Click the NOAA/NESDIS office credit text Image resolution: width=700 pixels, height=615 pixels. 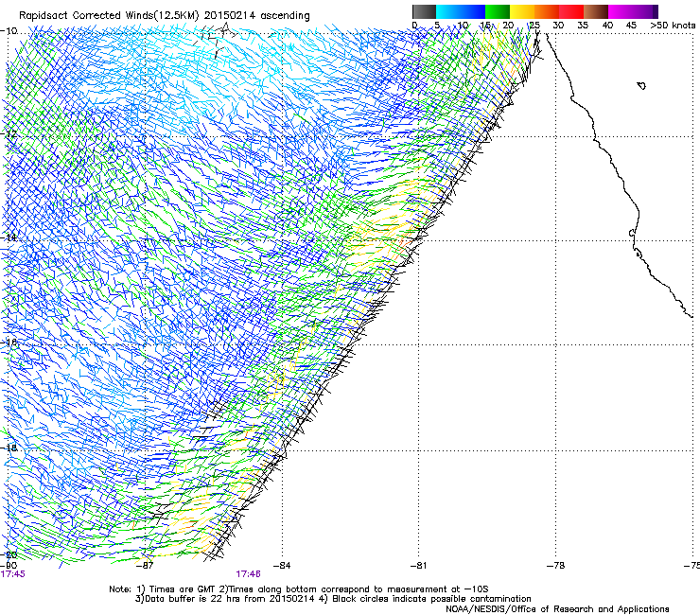point(557,609)
